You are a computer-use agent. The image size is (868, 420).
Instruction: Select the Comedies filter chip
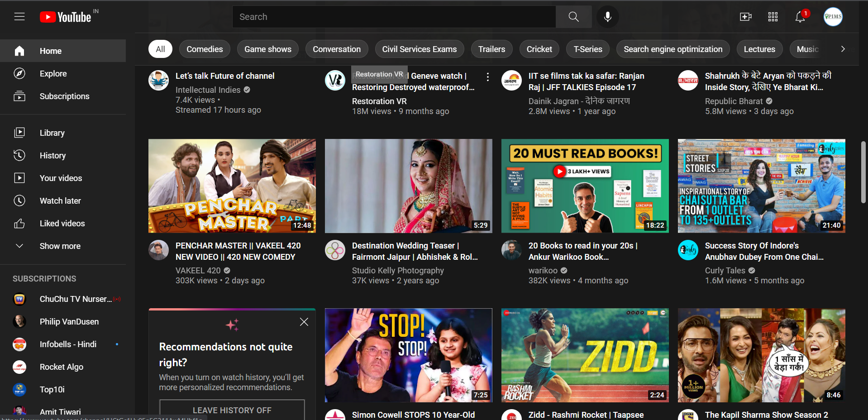coord(205,49)
